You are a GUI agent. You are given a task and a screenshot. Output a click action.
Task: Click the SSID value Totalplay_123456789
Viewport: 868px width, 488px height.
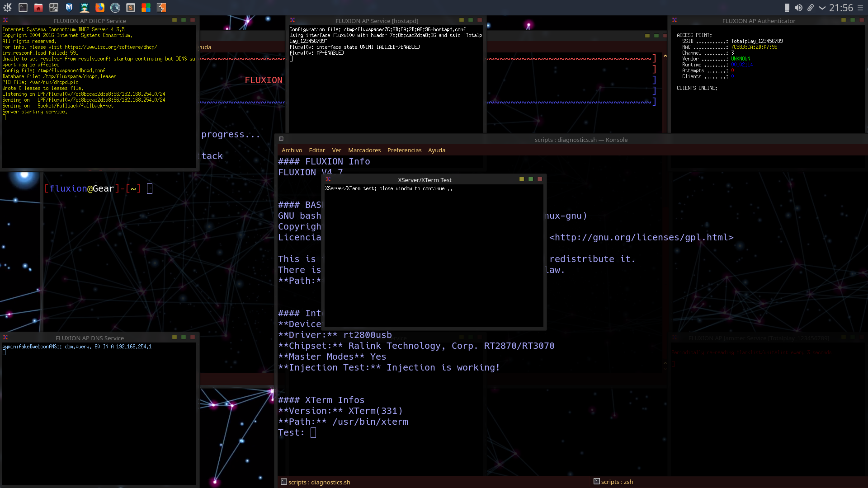(x=757, y=41)
